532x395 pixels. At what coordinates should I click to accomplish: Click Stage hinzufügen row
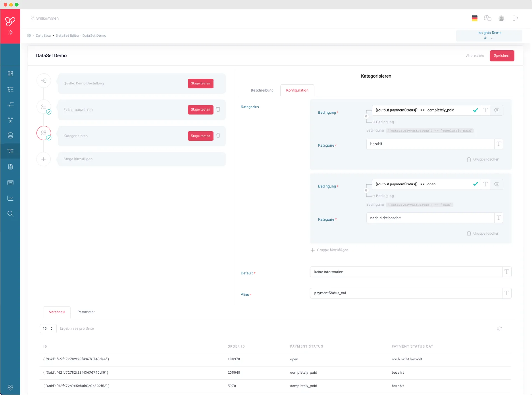(142, 159)
